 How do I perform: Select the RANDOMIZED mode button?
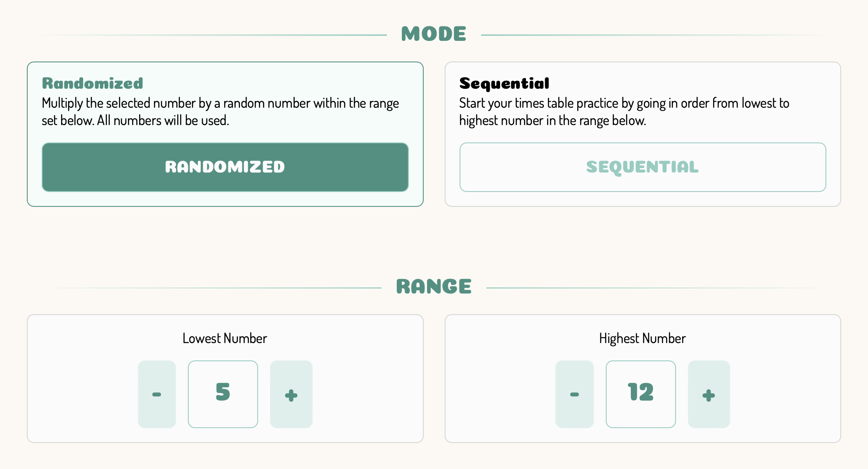tap(225, 167)
